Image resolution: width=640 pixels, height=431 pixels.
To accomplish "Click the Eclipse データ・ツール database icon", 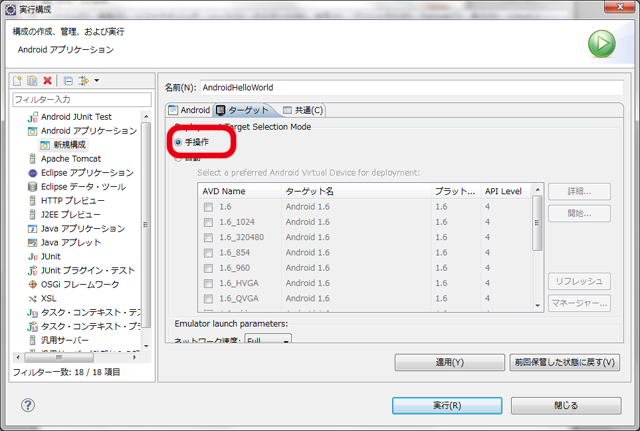I will pos(32,187).
